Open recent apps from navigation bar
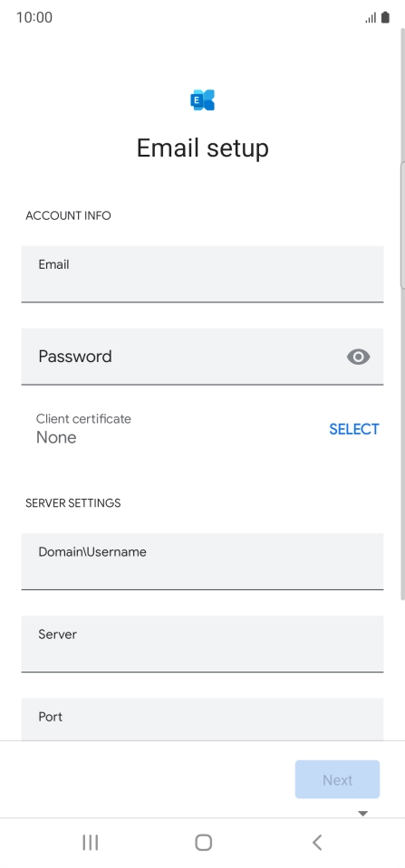The height and width of the screenshot is (868, 405). (x=90, y=843)
